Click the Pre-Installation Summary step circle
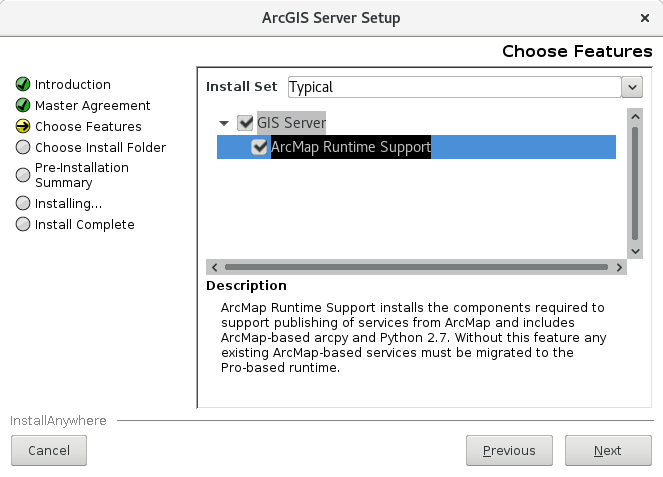Image resolution: width=663 pixels, height=477 pixels. click(x=23, y=175)
